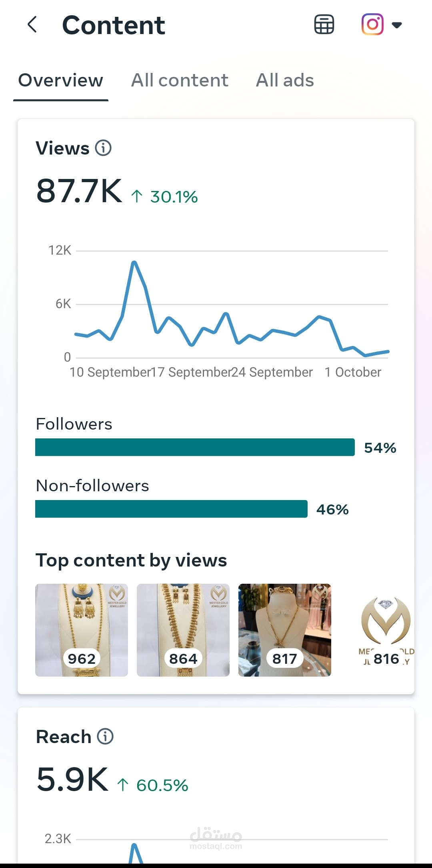Open logo post with 816 views
432x868 pixels.
[x=386, y=630]
